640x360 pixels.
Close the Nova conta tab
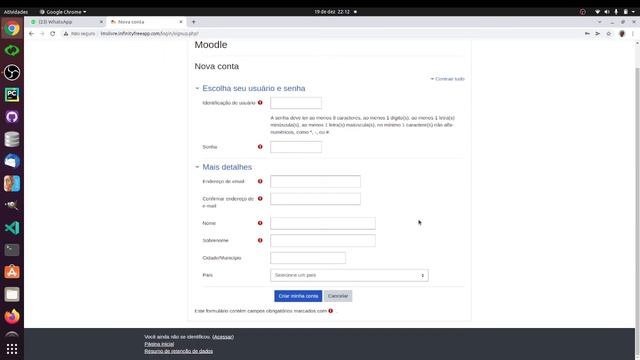tap(181, 22)
